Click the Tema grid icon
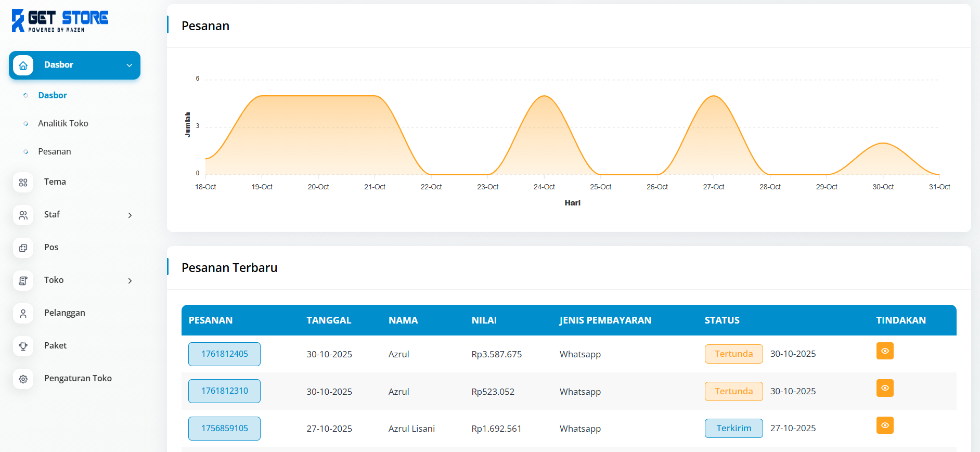This screenshot has height=452, width=980. click(23, 183)
